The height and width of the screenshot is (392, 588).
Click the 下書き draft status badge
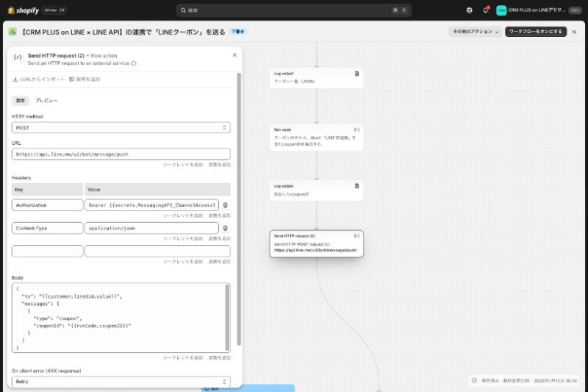click(x=237, y=32)
